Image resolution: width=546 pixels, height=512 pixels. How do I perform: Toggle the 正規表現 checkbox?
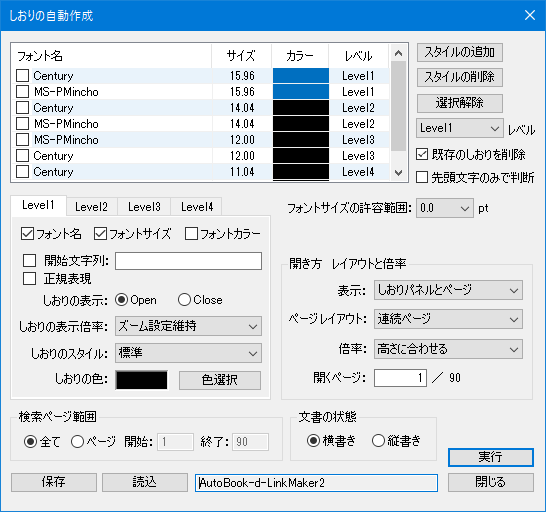tap(29, 279)
